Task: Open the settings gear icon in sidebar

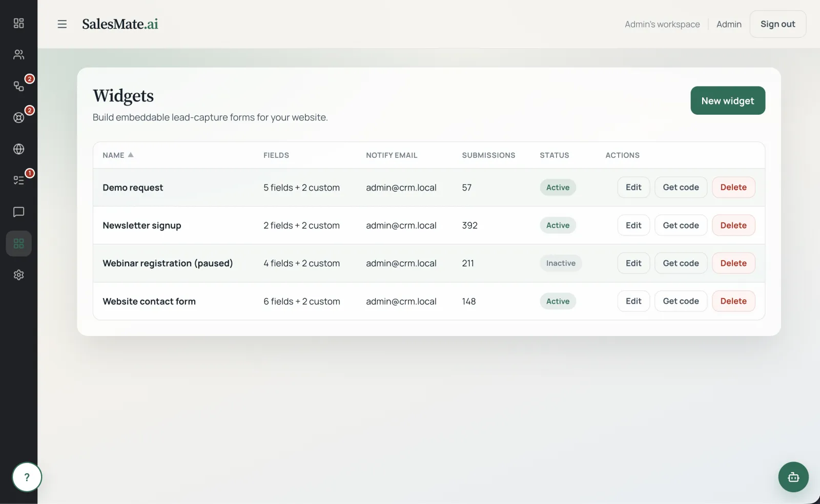Action: [18, 275]
